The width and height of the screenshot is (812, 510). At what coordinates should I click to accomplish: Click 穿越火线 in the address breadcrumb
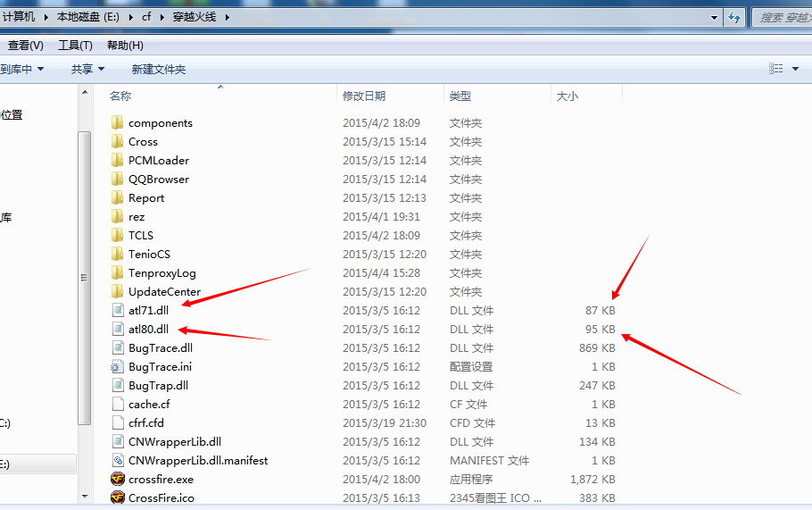(195, 17)
